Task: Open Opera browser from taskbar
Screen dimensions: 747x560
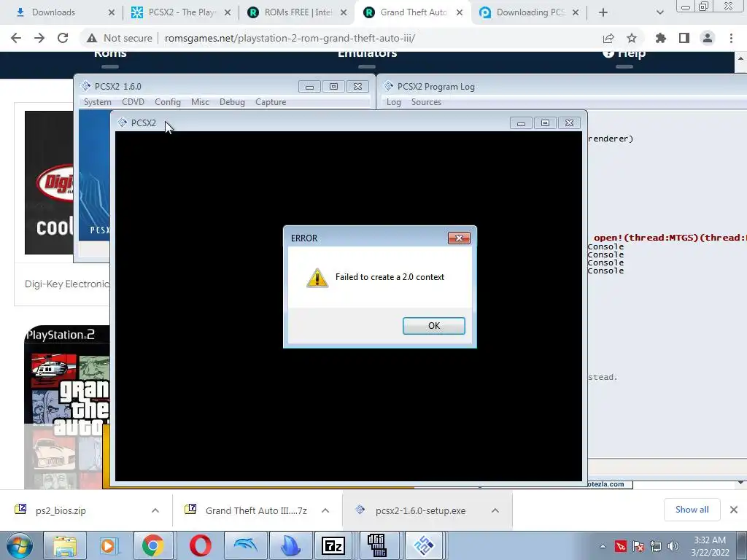Action: coord(200,545)
